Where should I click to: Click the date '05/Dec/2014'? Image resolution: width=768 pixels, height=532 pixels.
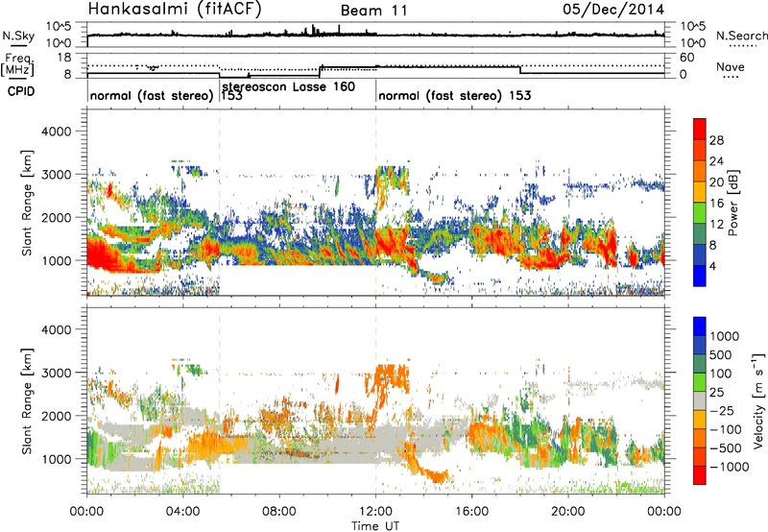pos(613,9)
